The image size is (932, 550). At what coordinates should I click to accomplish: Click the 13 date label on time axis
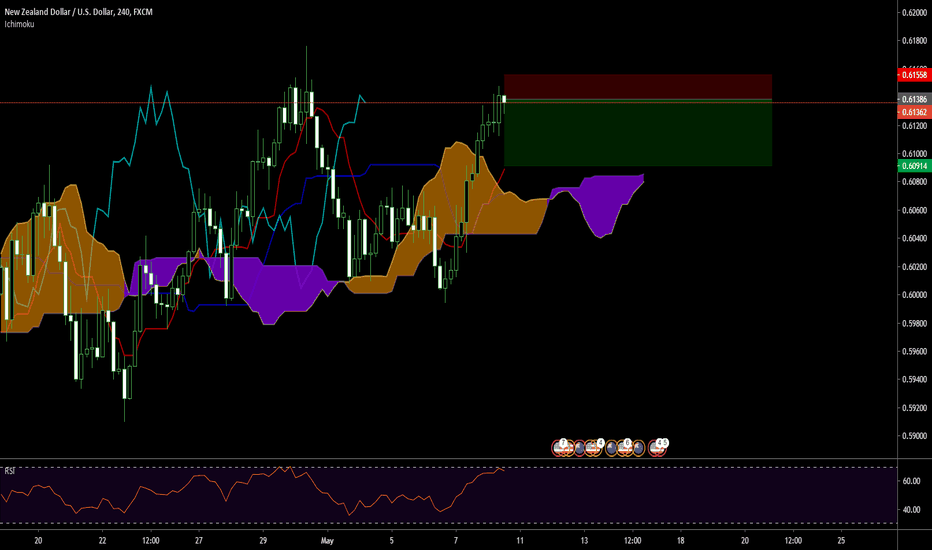(584, 540)
